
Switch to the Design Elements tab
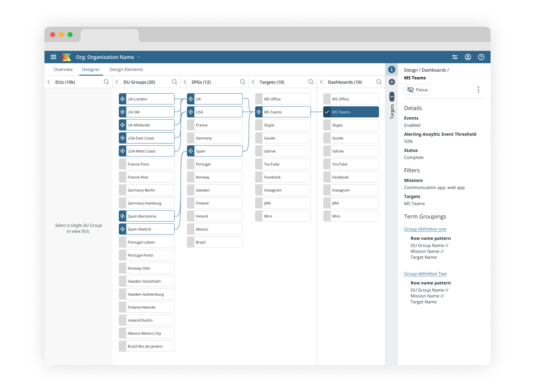point(126,70)
